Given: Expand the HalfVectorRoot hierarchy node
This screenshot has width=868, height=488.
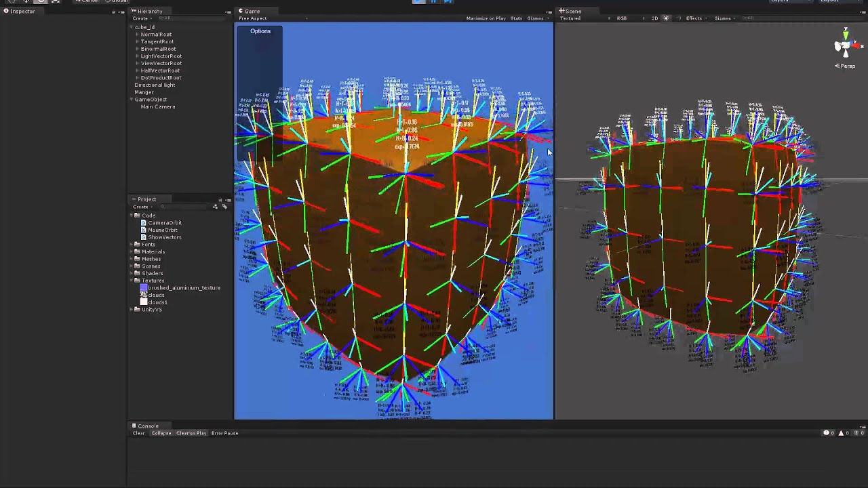Looking at the screenshot, I should 138,70.
